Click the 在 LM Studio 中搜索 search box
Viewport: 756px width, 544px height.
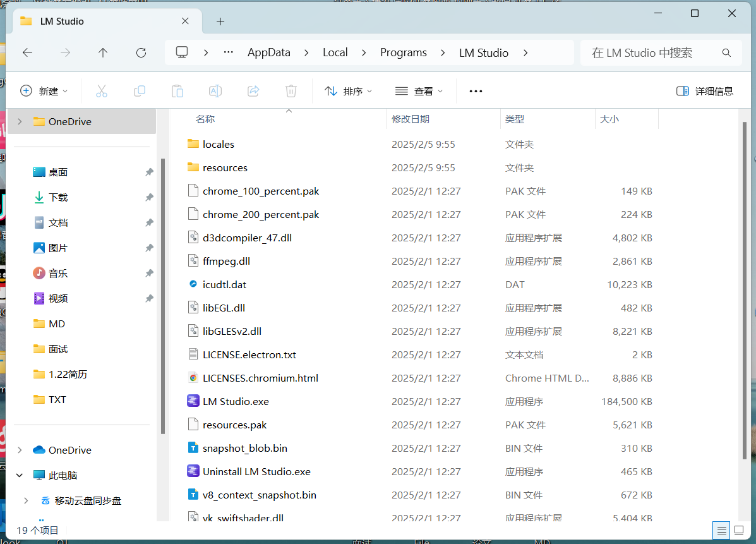click(x=651, y=52)
